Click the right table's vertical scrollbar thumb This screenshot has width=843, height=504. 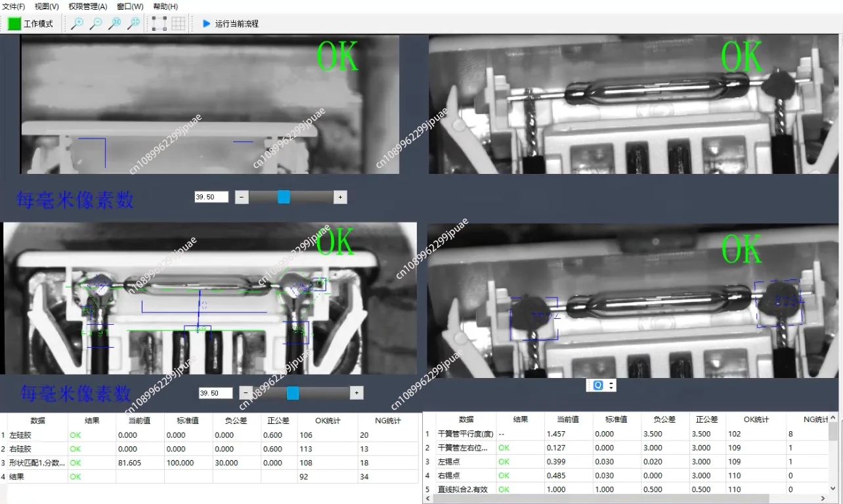click(x=832, y=430)
